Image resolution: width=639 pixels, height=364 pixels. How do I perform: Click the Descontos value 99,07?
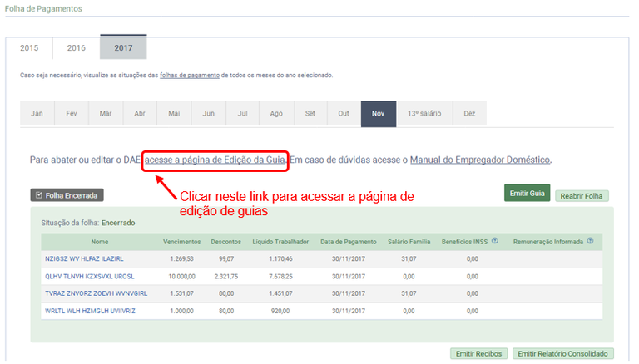226,259
